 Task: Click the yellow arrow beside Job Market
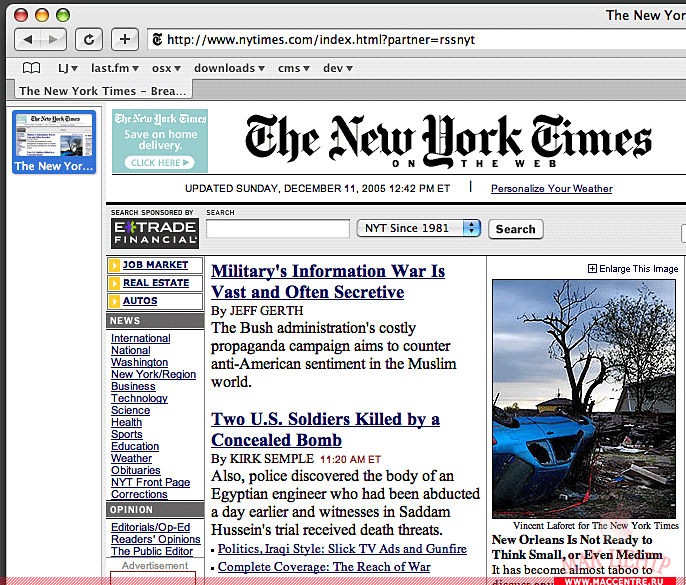tap(114, 265)
